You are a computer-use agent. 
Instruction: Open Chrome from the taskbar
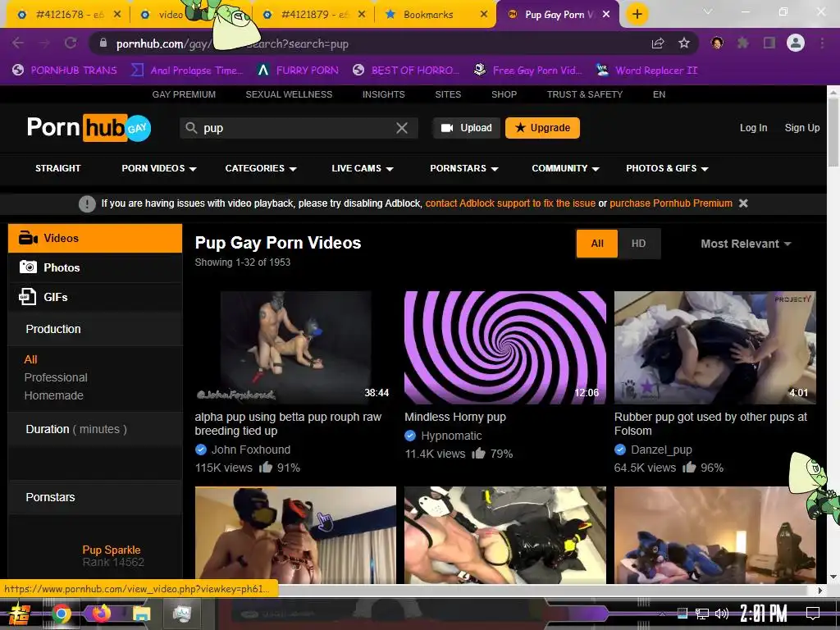pos(61,614)
